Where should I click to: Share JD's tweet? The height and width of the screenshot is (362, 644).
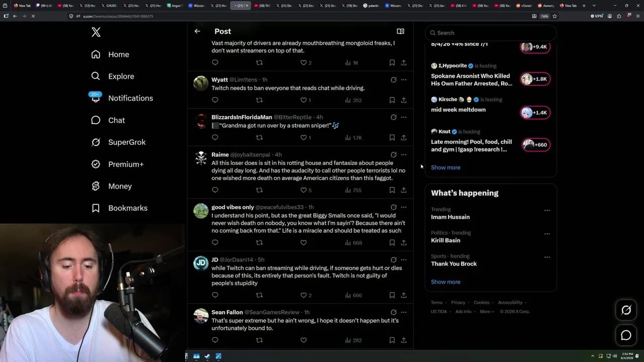[x=404, y=295]
